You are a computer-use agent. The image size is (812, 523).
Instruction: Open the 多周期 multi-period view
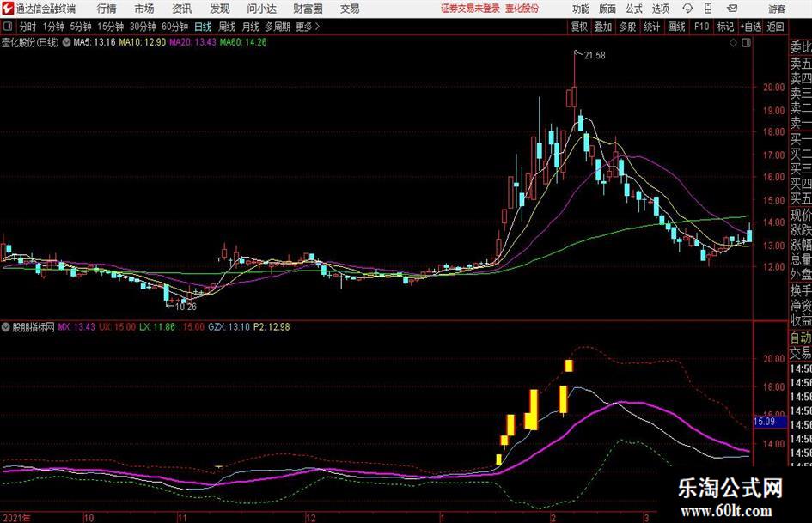coord(278,27)
